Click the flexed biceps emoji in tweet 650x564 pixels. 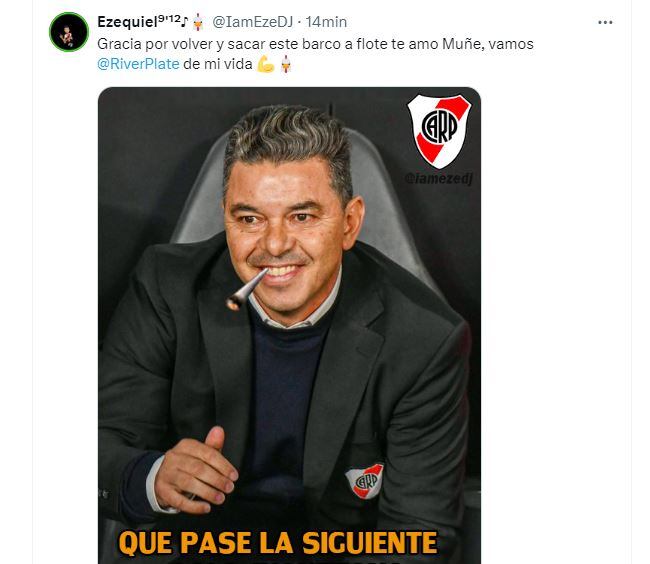(266, 64)
